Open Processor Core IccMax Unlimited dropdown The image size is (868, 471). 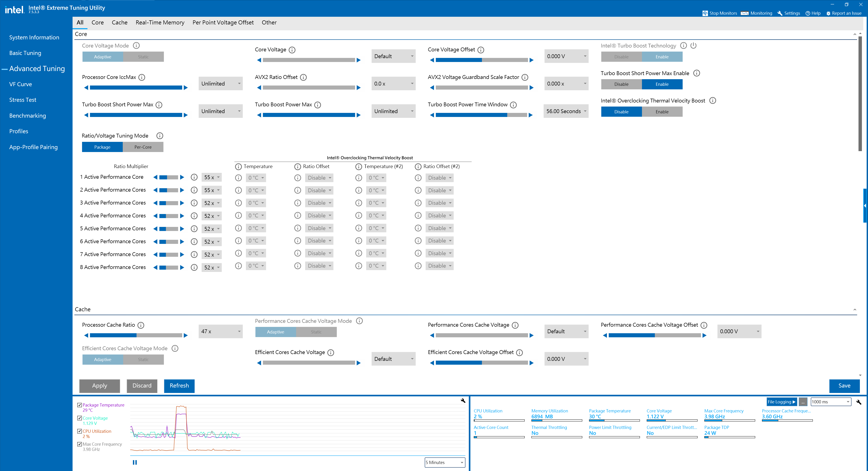tap(221, 84)
